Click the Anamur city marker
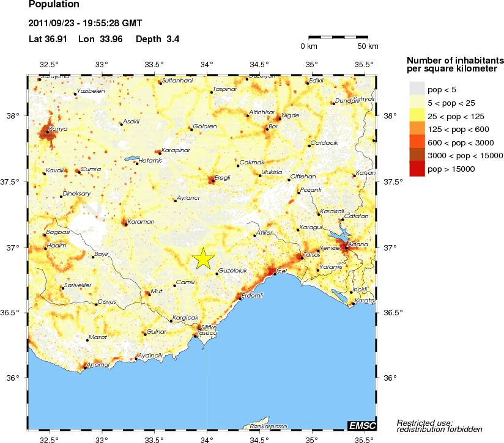 [x=84, y=368]
